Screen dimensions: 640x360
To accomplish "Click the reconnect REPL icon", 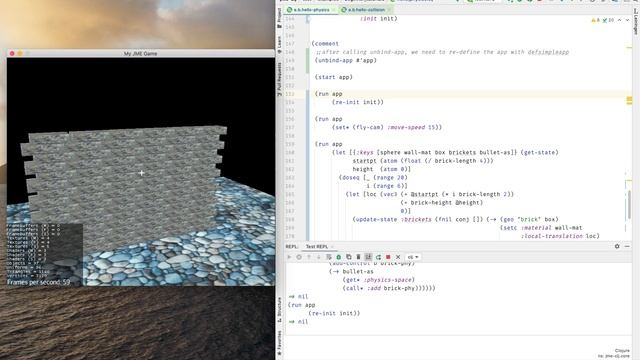I will click(x=378, y=257).
